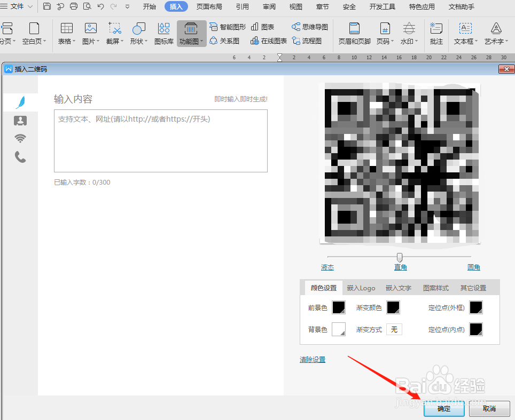
Task: Expand the 页码 dropdown arrow
Action: [392, 41]
